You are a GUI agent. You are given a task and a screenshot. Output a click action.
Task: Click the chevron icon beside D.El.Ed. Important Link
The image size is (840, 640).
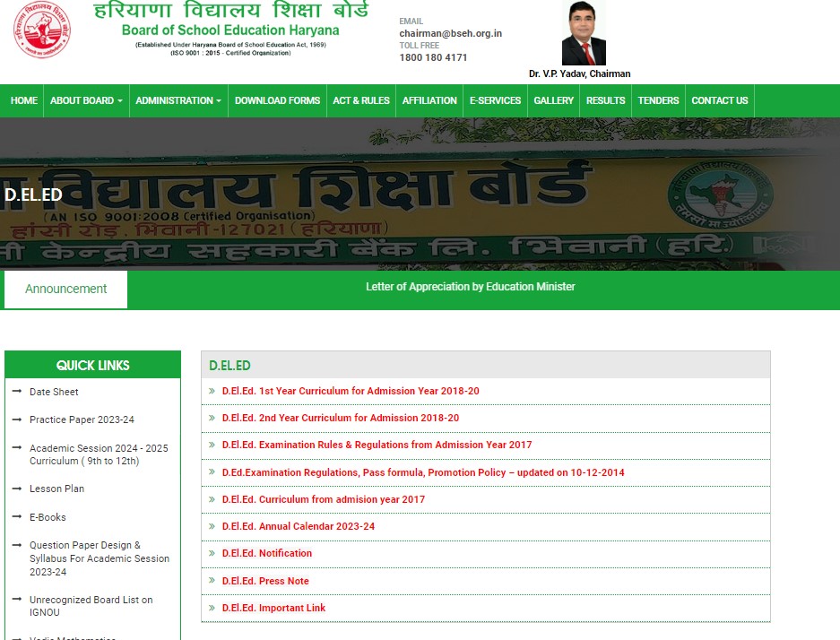pos(212,608)
